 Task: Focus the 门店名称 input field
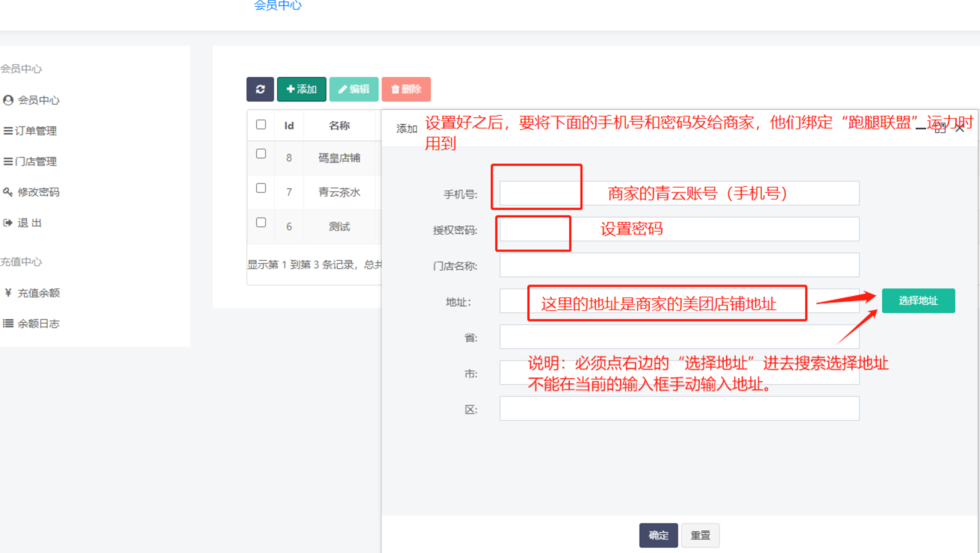pos(679,265)
